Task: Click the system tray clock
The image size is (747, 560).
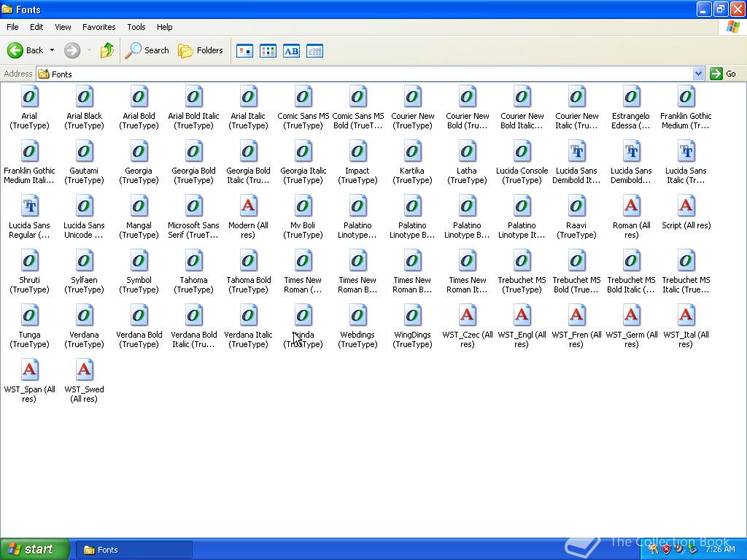Action: coord(720,549)
